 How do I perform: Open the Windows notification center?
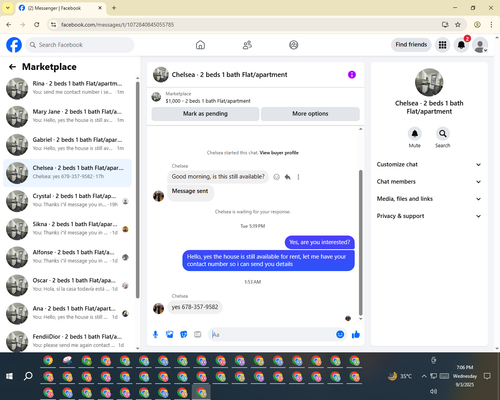pos(487,376)
